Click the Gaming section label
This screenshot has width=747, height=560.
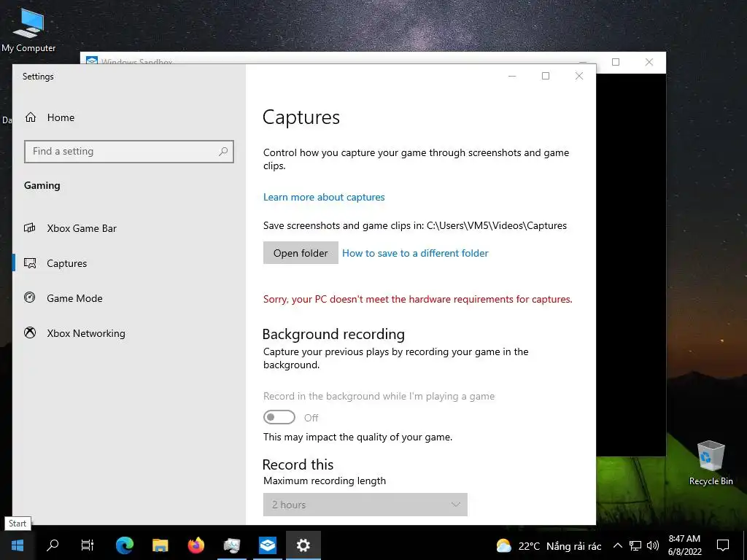tap(42, 186)
